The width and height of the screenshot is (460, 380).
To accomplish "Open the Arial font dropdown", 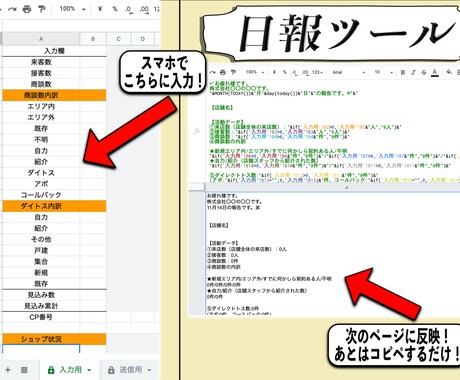I will coord(349,72).
